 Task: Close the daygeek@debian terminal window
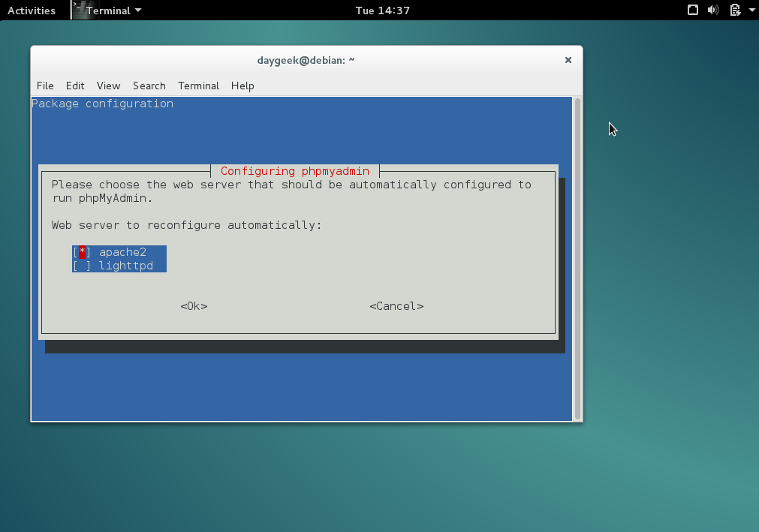coord(568,60)
